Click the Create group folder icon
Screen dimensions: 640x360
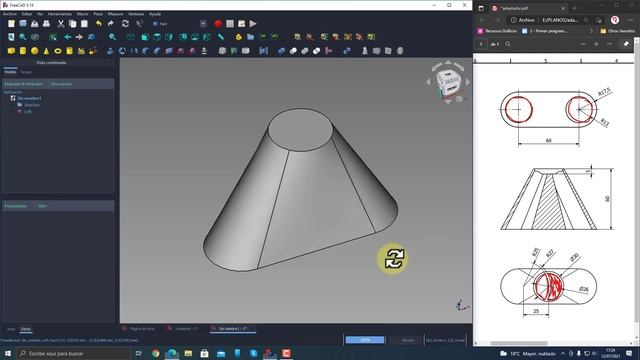point(250,37)
